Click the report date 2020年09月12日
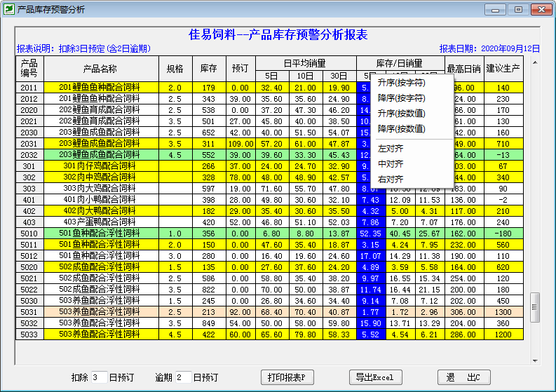 pyautogui.click(x=510, y=48)
